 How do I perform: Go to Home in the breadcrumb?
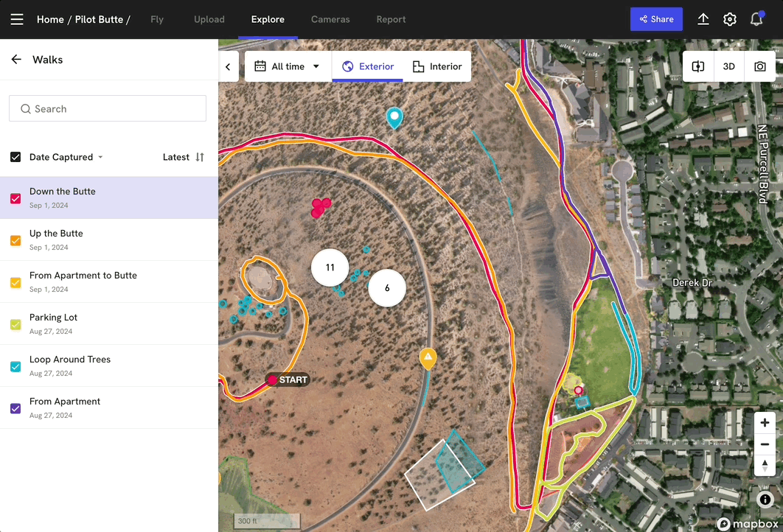point(50,19)
